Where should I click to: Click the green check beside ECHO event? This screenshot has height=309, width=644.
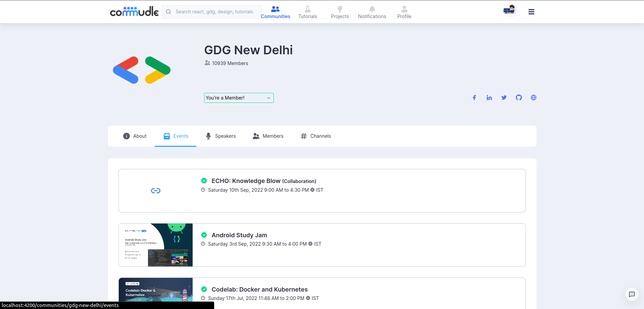[204, 181]
